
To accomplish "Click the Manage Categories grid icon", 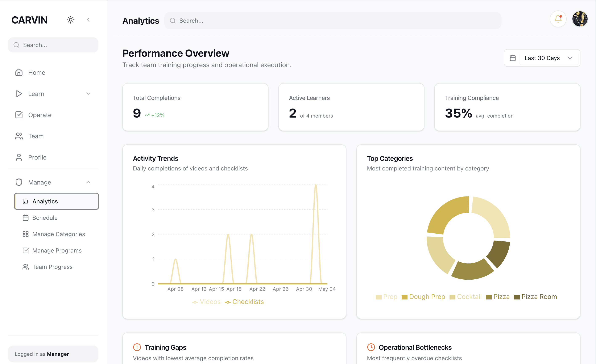I will click(26, 234).
